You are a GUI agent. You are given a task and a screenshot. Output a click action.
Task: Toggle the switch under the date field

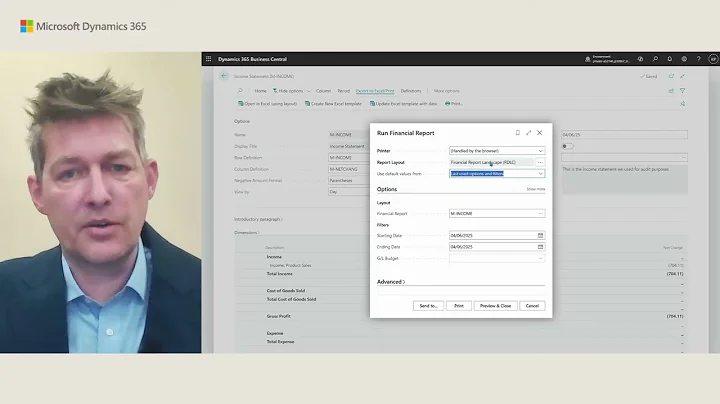(568, 146)
